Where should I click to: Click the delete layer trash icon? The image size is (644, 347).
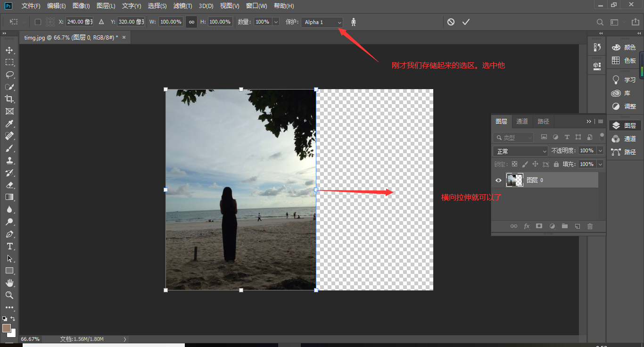click(590, 226)
